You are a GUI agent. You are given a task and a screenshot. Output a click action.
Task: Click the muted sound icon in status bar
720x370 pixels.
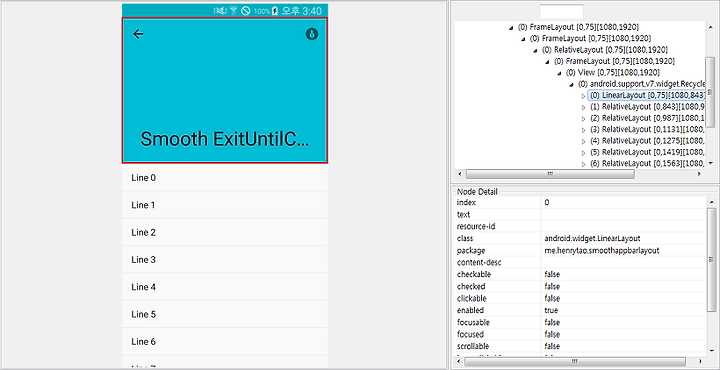(x=220, y=11)
